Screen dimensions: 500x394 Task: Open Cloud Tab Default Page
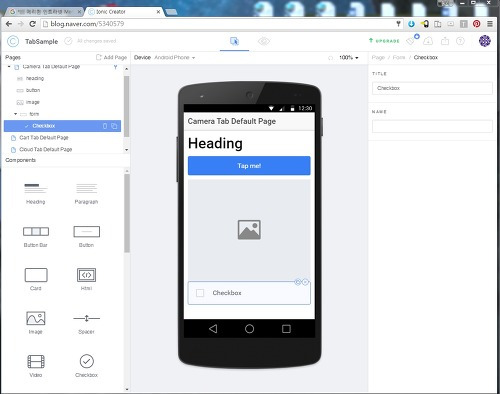[x=46, y=149]
